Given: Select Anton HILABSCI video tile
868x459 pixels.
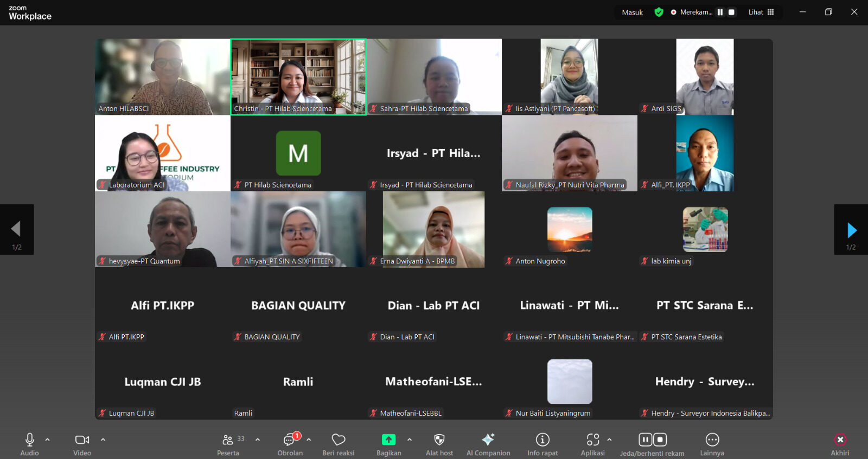Looking at the screenshot, I should pyautogui.click(x=163, y=76).
